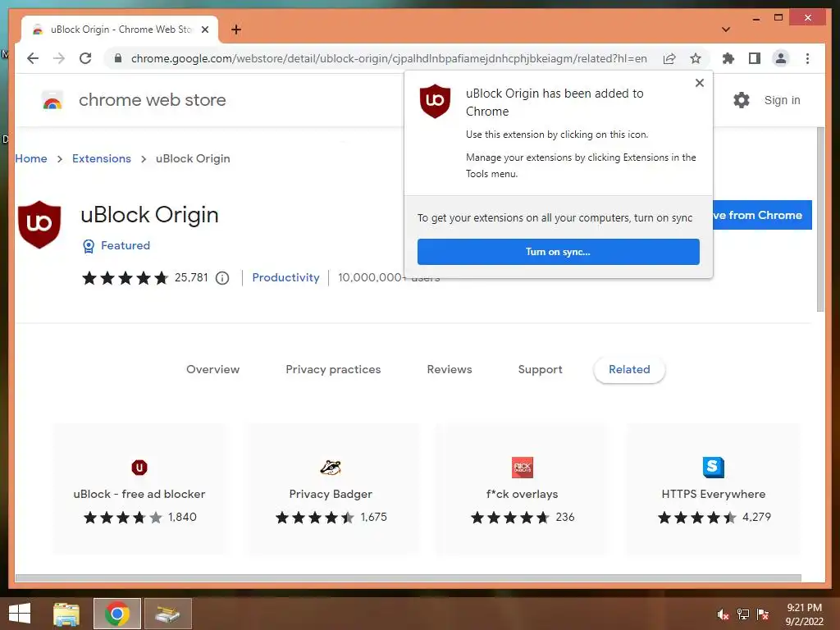840x630 pixels.
Task: Go back to the previous page
Action: click(x=33, y=58)
